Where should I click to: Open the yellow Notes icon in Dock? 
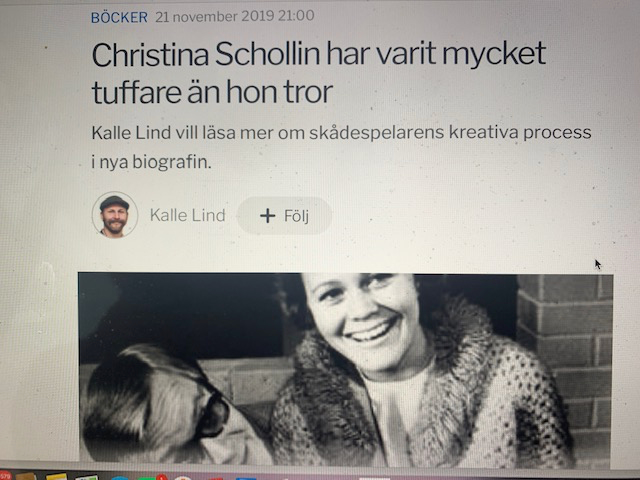point(56,477)
